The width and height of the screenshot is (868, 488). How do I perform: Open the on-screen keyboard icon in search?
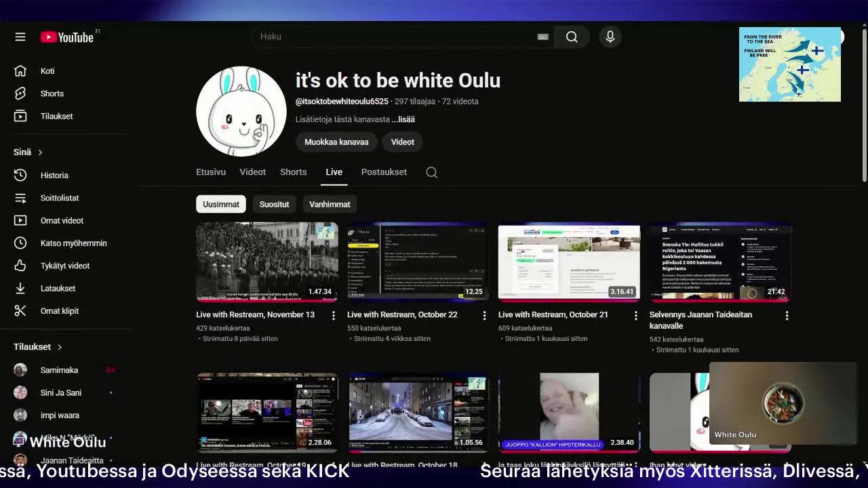542,37
